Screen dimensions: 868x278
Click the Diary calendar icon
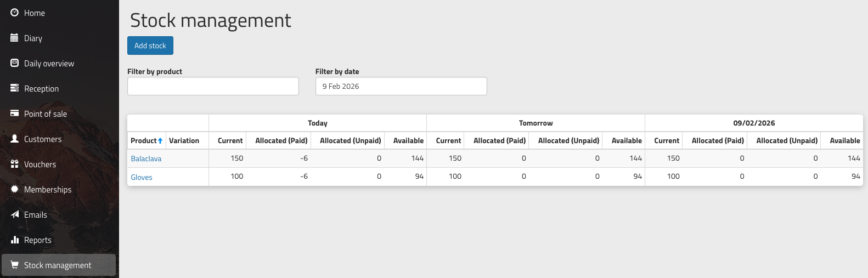coord(15,38)
